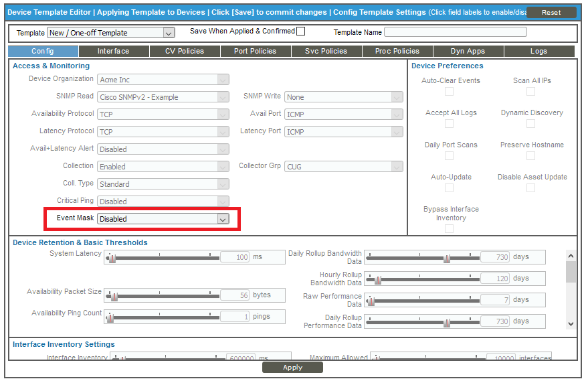This screenshot has width=588, height=383.
Task: Open the Template Name input field
Action: click(x=455, y=32)
